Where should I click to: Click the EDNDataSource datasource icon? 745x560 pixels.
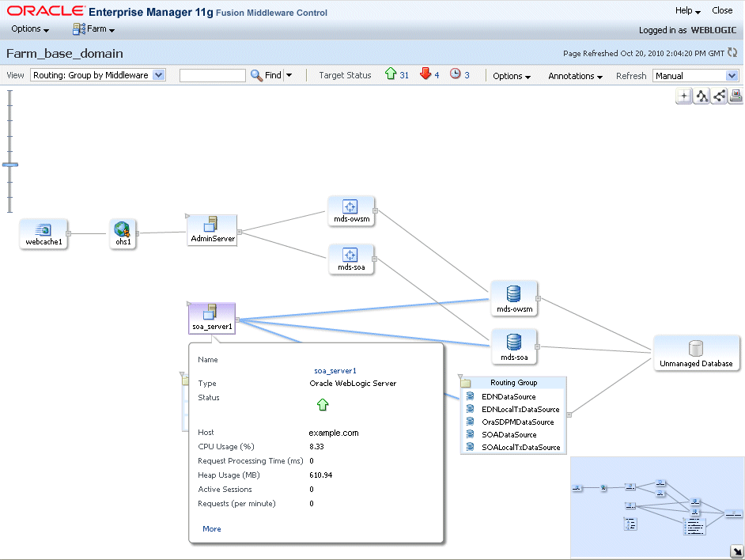tap(470, 396)
